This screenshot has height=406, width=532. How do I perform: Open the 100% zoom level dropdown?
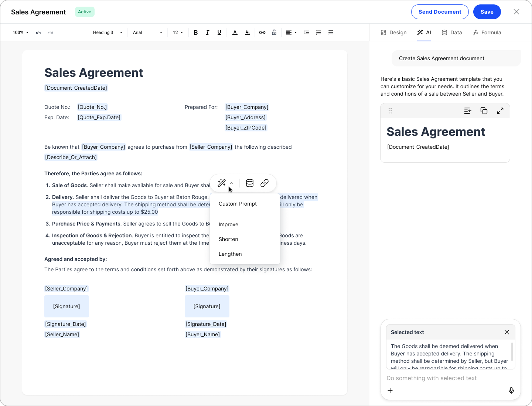(21, 32)
